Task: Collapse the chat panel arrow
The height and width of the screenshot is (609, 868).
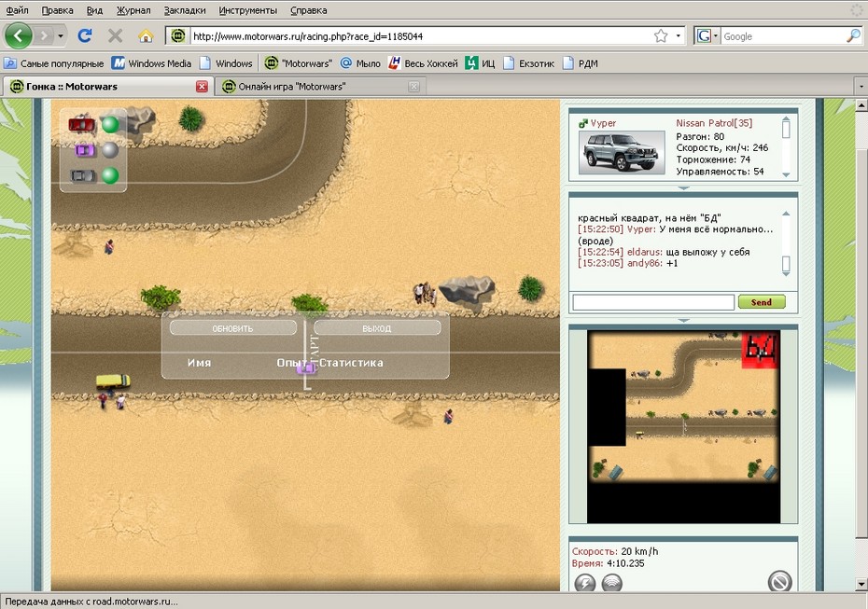Action: [683, 320]
